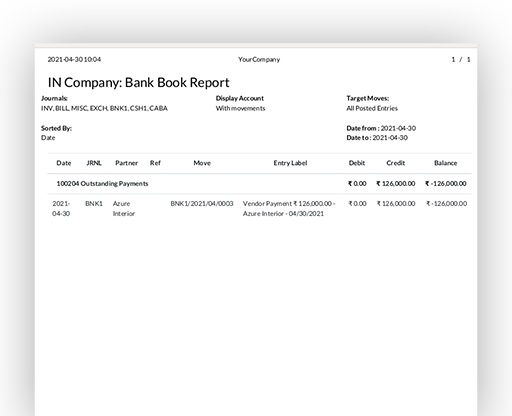The image size is (512, 416).
Task: Click the 100204 Outstanding Payments account row
Action: 259,184
